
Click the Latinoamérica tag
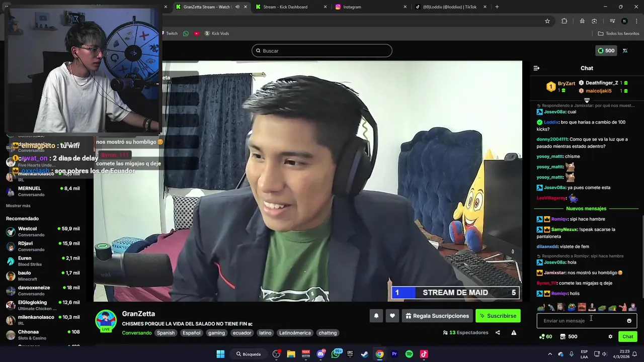(295, 333)
